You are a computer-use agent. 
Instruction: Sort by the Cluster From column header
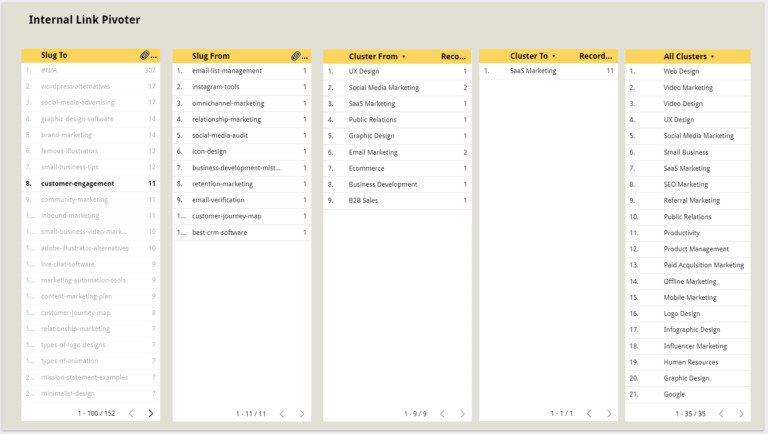pos(377,56)
